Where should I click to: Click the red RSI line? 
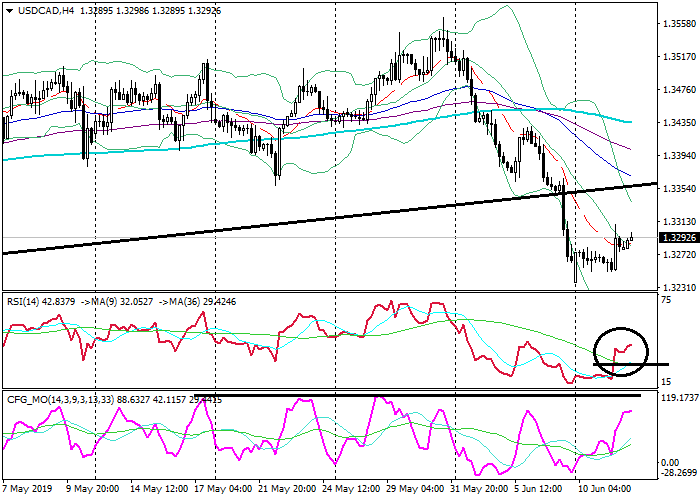click(x=300, y=322)
